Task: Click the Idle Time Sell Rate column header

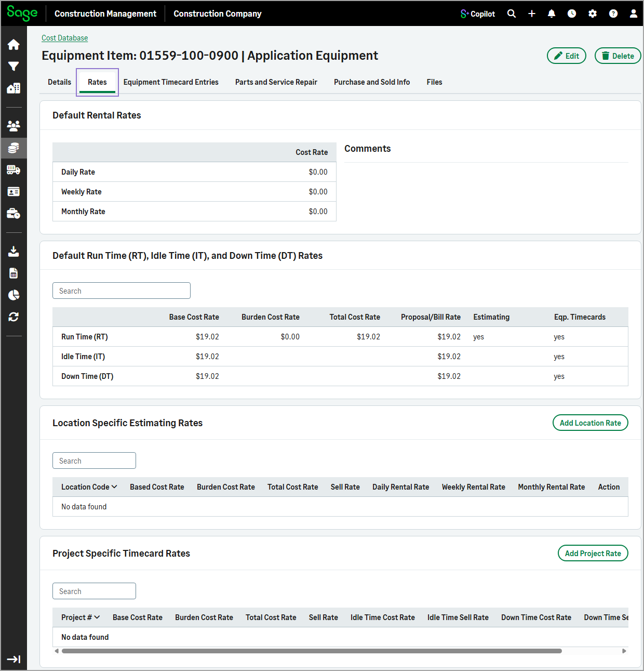Action: click(x=458, y=617)
